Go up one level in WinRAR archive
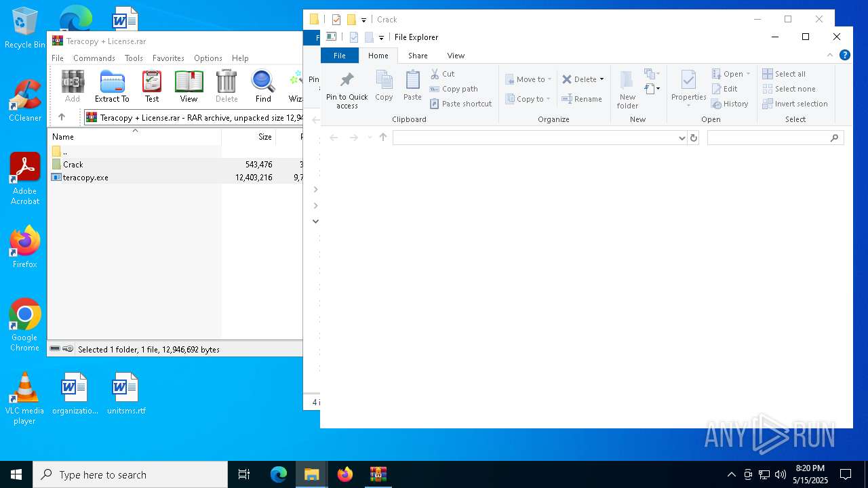868x488 pixels. [62, 117]
